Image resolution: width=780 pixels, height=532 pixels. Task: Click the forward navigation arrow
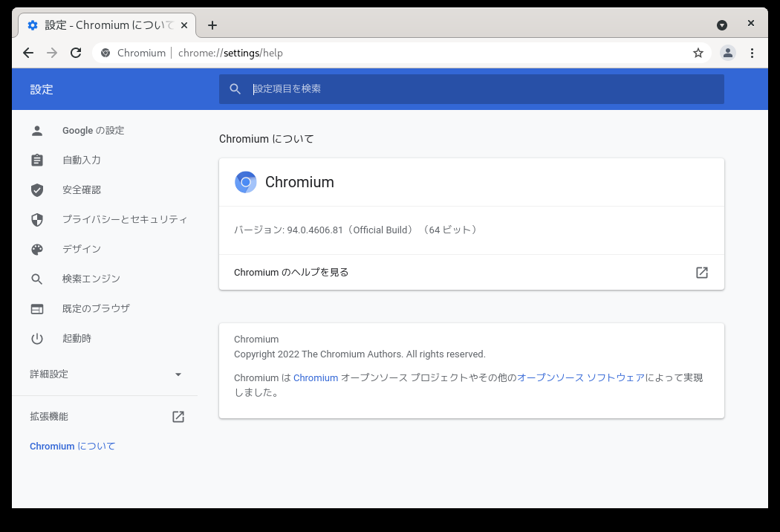(52, 53)
